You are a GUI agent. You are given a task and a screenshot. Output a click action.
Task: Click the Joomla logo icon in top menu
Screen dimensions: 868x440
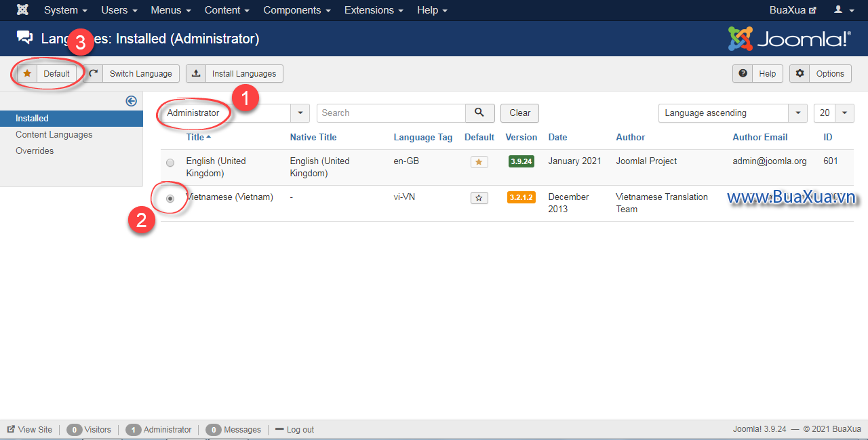22,10
